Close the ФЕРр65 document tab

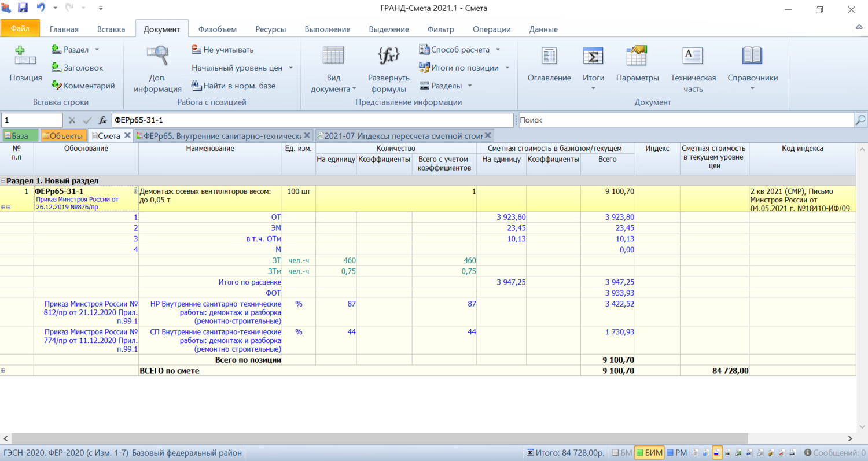[x=307, y=136]
